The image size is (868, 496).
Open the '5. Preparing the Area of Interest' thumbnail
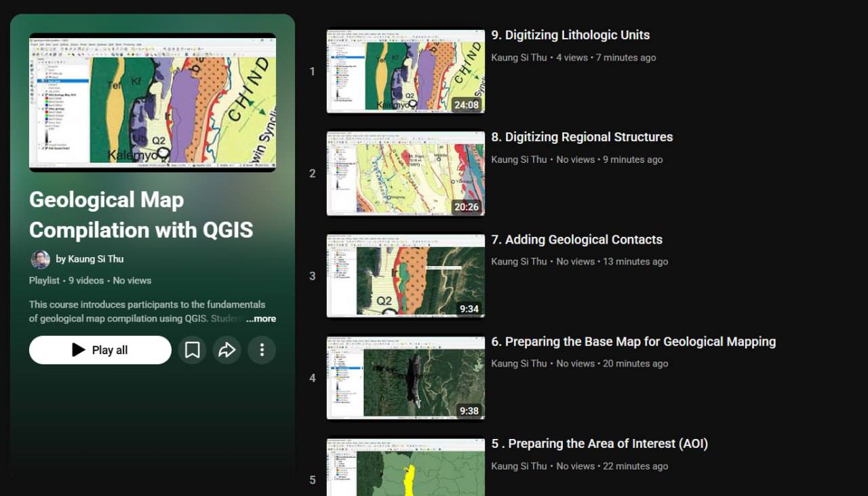point(406,467)
